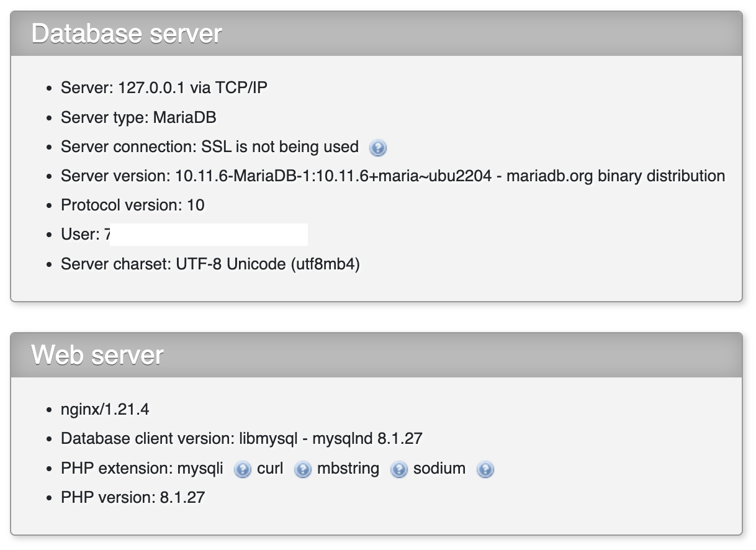
Task: Click the Server type MariaDB entry
Action: pos(138,117)
